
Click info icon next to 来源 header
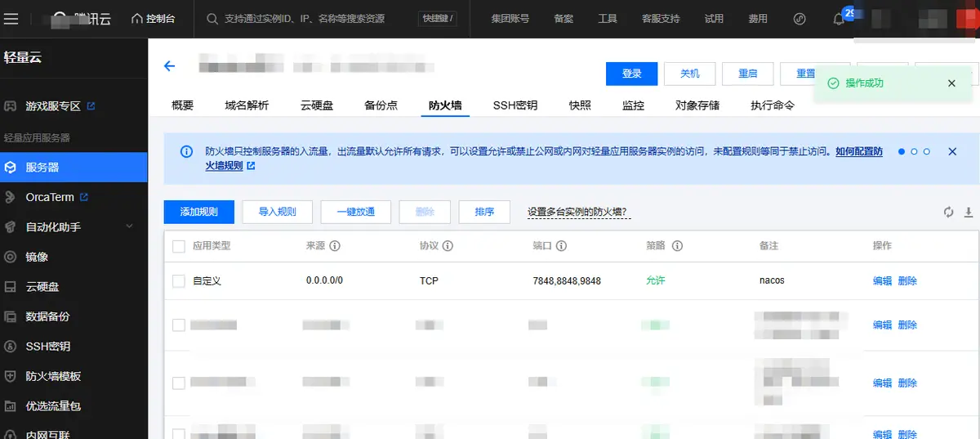[335, 245]
